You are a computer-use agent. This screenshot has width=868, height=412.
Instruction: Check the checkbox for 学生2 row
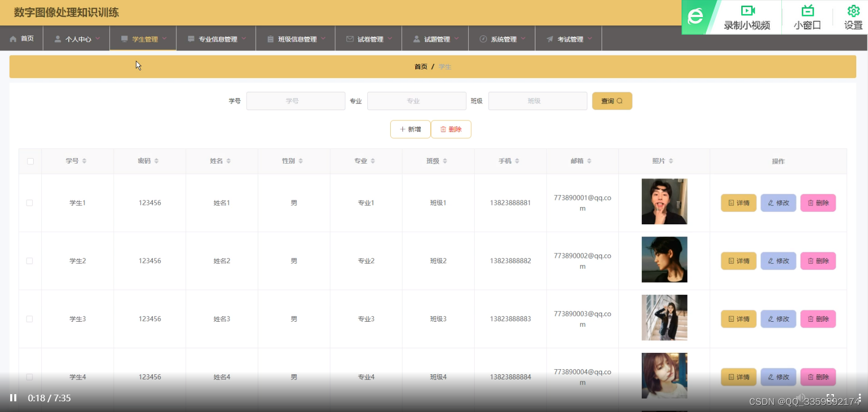(30, 261)
